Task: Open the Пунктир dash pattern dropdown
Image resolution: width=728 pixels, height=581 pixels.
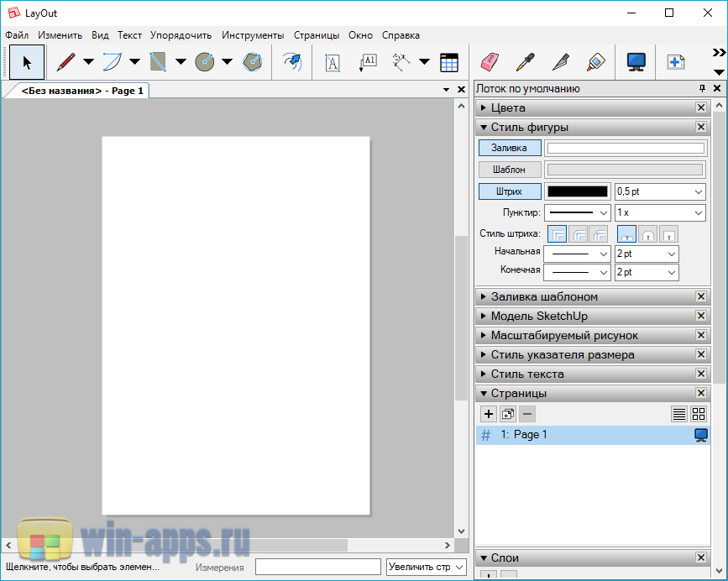Action: pyautogui.click(x=578, y=213)
